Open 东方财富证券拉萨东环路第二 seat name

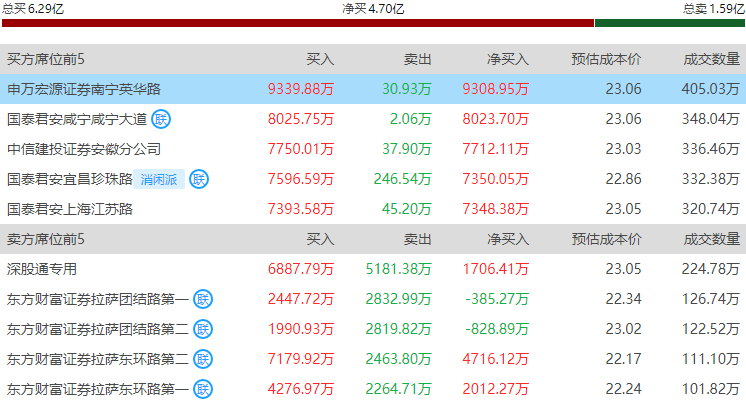coord(98,359)
